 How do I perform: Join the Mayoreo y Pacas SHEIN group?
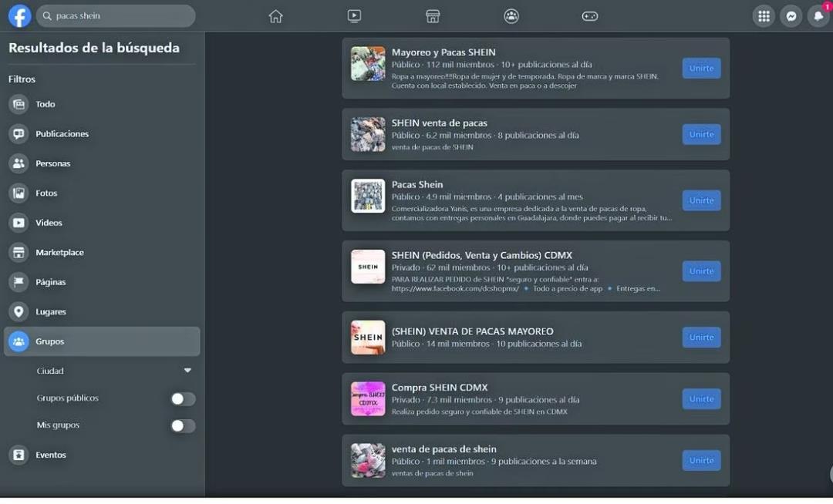(x=700, y=68)
